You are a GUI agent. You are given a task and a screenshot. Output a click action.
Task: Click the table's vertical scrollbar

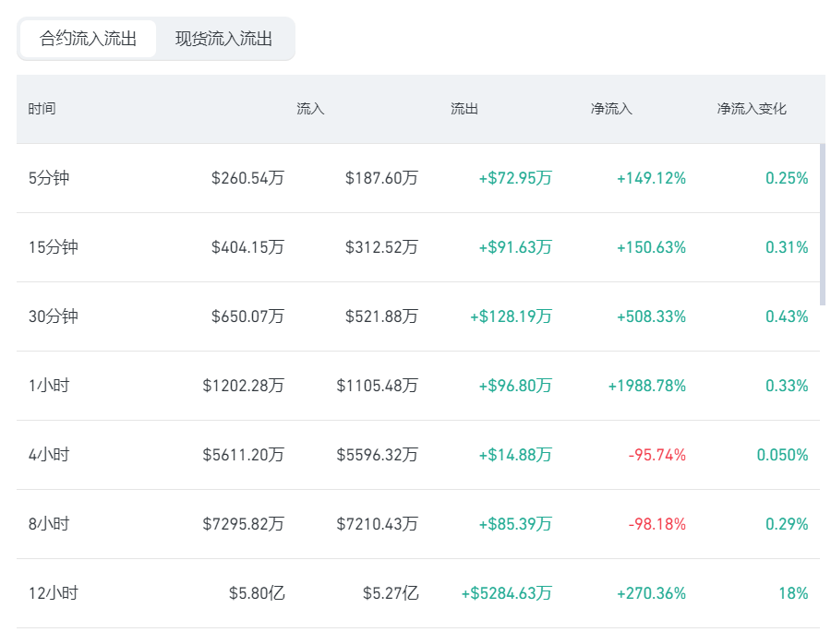[823, 224]
